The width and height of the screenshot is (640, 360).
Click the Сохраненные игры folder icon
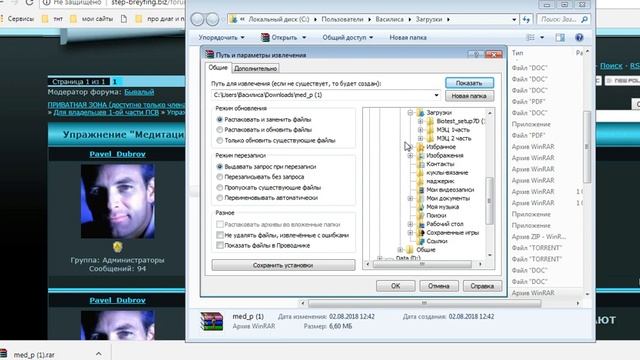(420, 233)
